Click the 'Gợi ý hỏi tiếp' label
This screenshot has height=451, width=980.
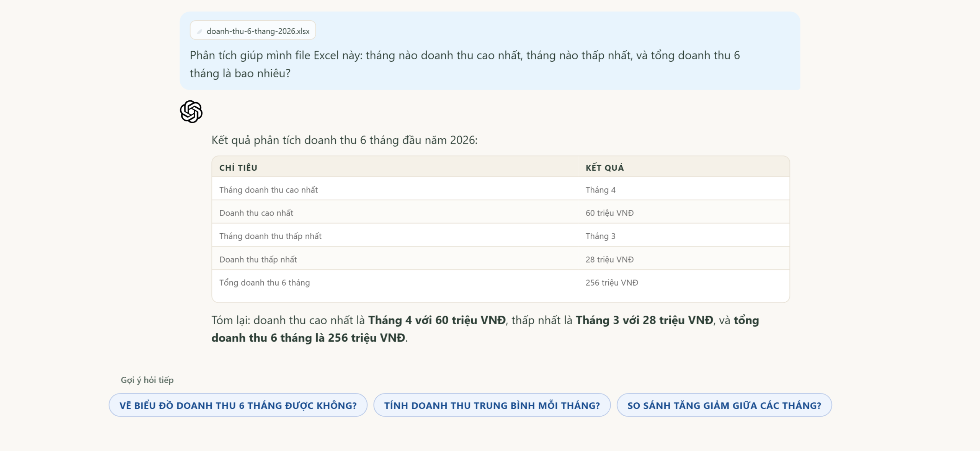(147, 380)
